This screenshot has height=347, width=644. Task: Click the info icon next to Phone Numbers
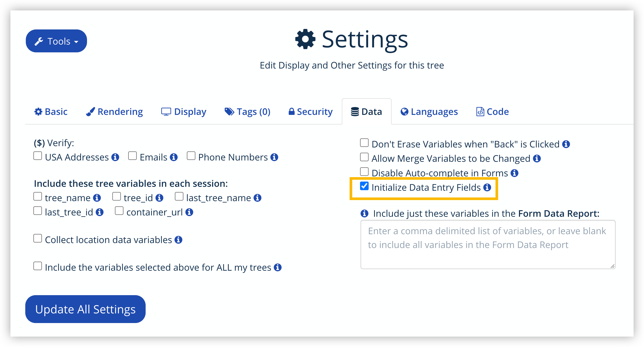[x=274, y=157]
